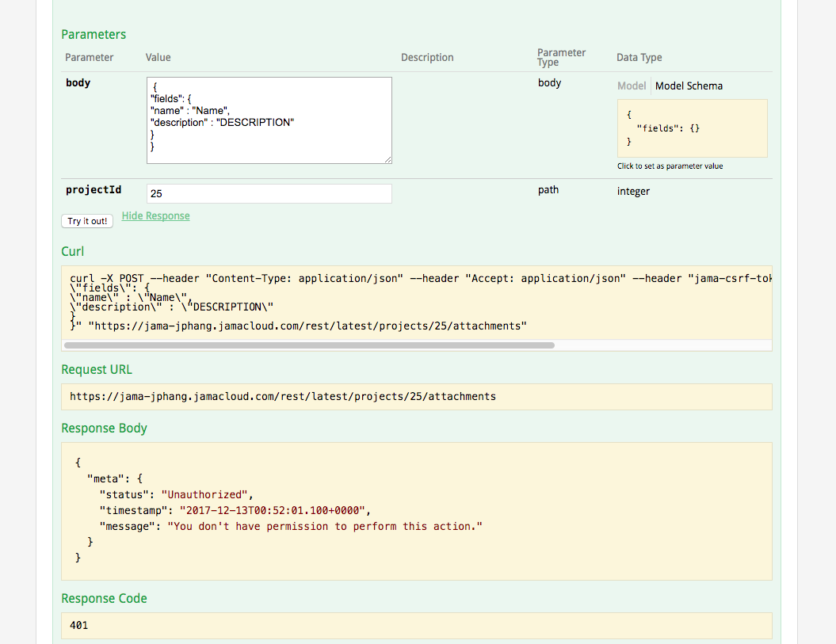The height and width of the screenshot is (644, 836).
Task: Click the body textarea resize handle
Action: pyautogui.click(x=387, y=159)
